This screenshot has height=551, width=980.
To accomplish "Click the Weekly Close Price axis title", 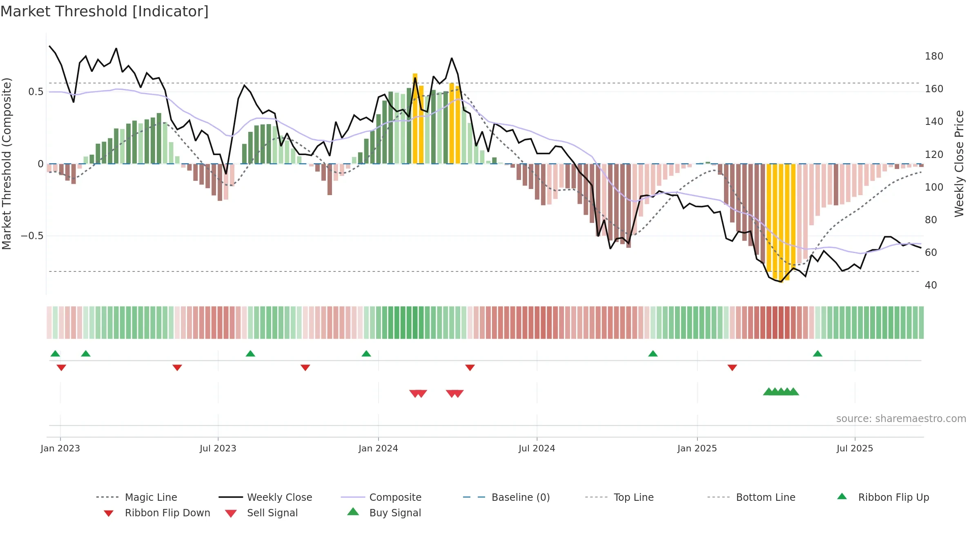I will click(x=959, y=163).
